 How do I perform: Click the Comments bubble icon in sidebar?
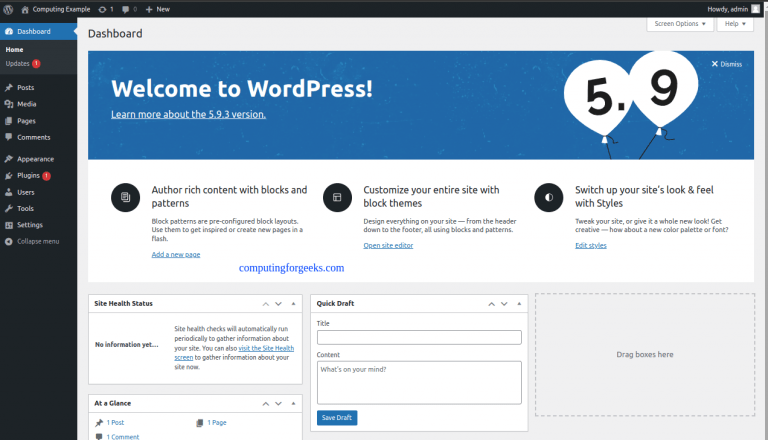[x=9, y=137]
